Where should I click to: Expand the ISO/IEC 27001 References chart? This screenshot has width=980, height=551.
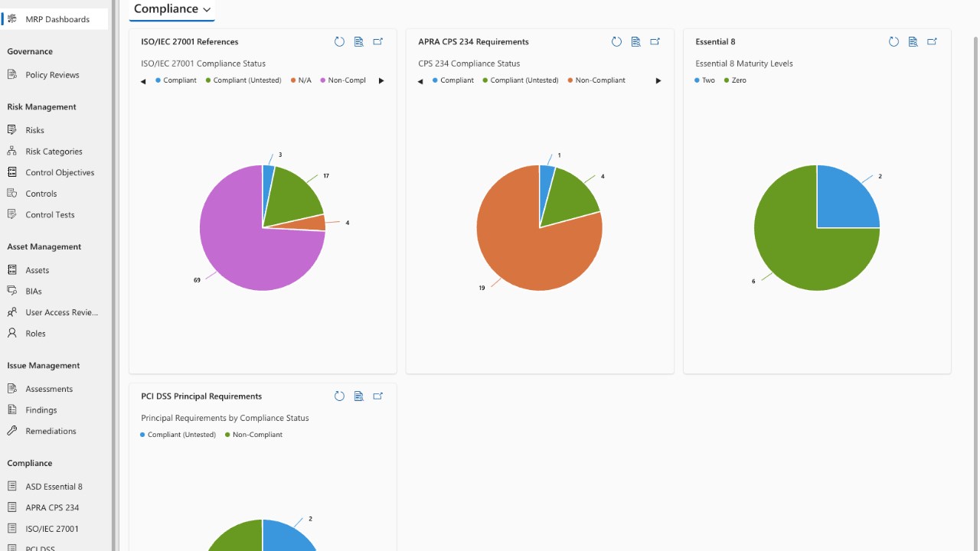(377, 42)
